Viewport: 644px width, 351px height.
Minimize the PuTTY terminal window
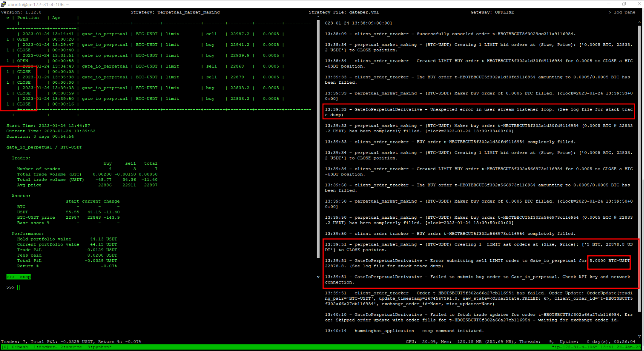tap(608, 4)
